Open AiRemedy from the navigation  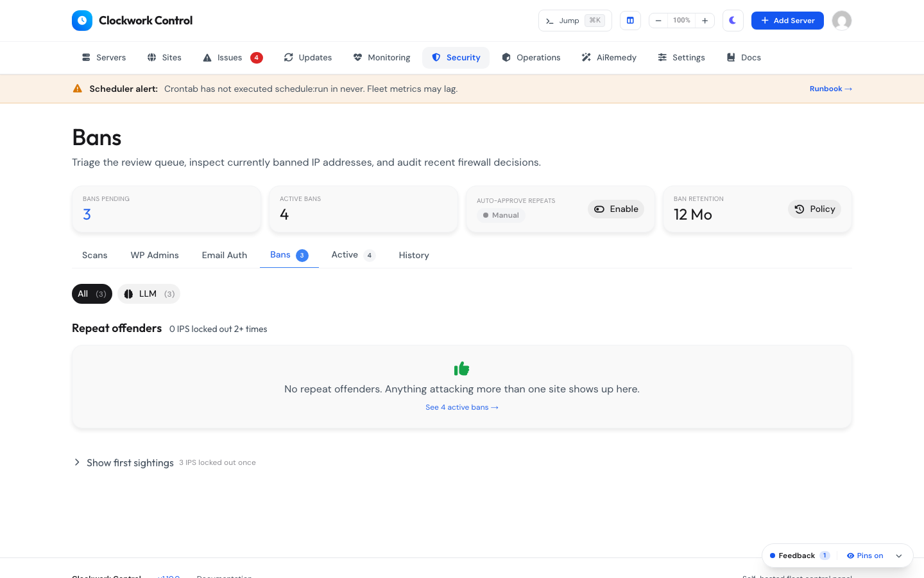click(x=609, y=58)
